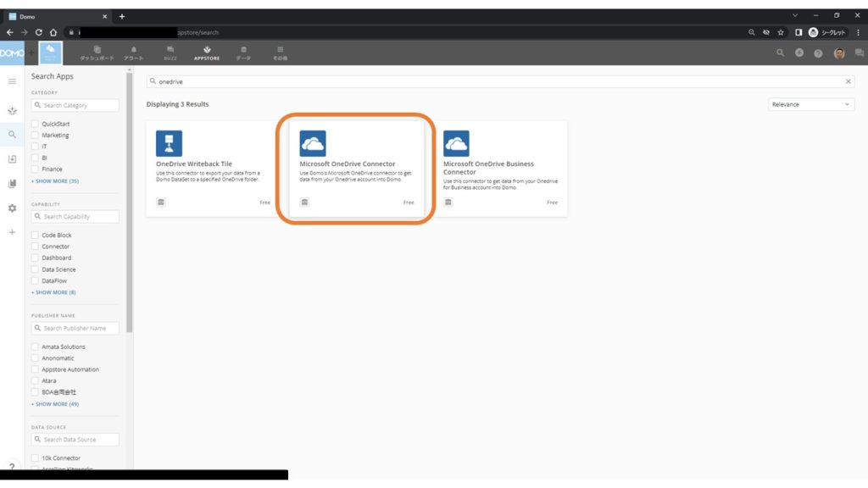
Task: Click the Search Publisher Name field
Action: click(x=75, y=328)
